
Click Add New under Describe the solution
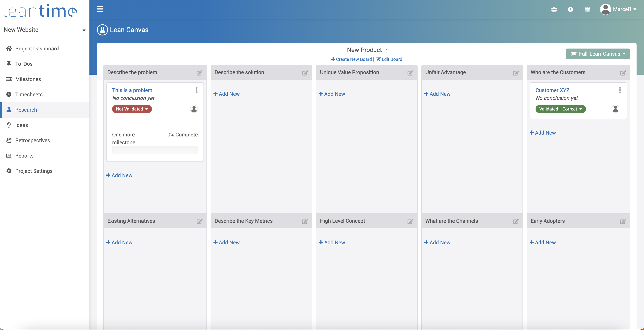(227, 94)
